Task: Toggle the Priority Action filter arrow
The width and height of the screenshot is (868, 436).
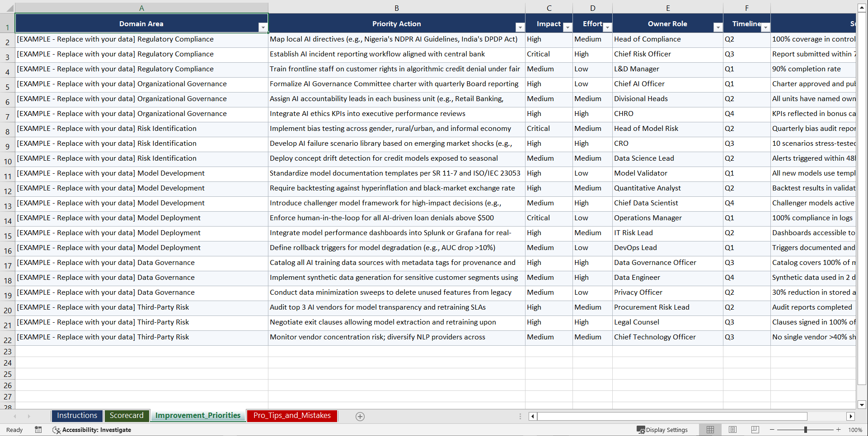Action: pyautogui.click(x=520, y=27)
